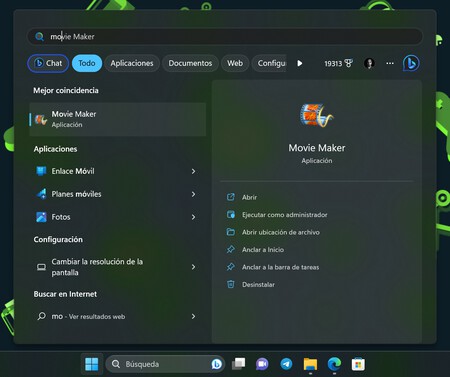Open the Planes móviles result
Viewport: 450px width, 377px height.
pos(118,194)
